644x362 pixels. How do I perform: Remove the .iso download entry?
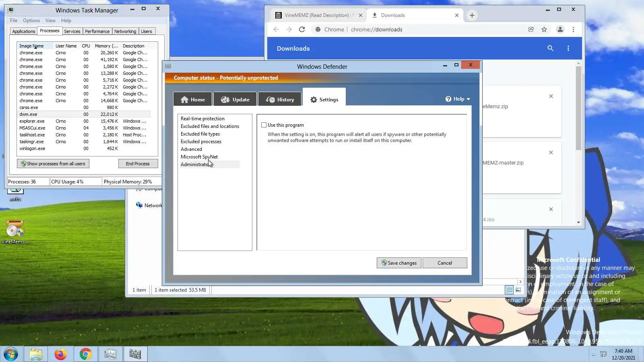coord(551,209)
